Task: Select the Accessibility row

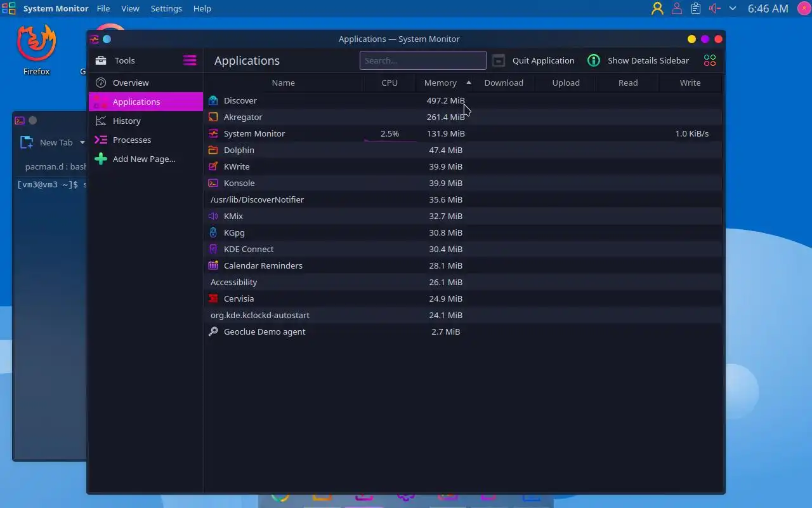Action: click(463, 282)
